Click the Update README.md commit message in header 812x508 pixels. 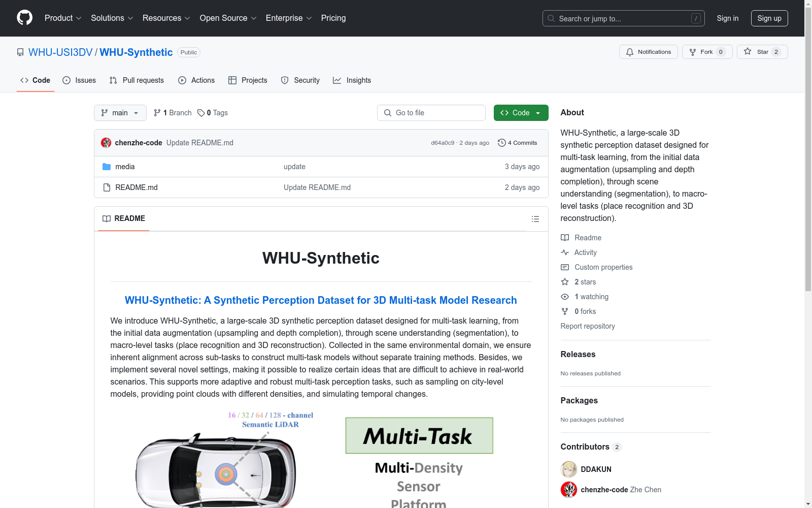(200, 143)
